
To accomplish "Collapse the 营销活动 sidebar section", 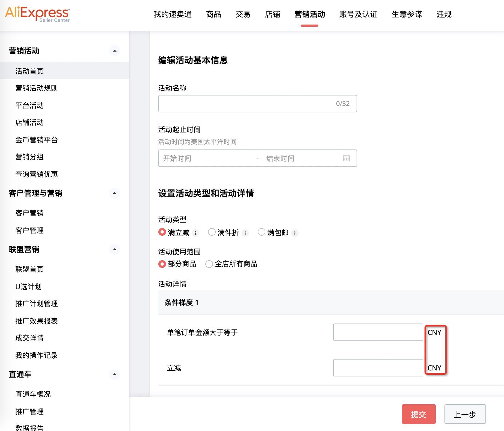I will coord(115,51).
